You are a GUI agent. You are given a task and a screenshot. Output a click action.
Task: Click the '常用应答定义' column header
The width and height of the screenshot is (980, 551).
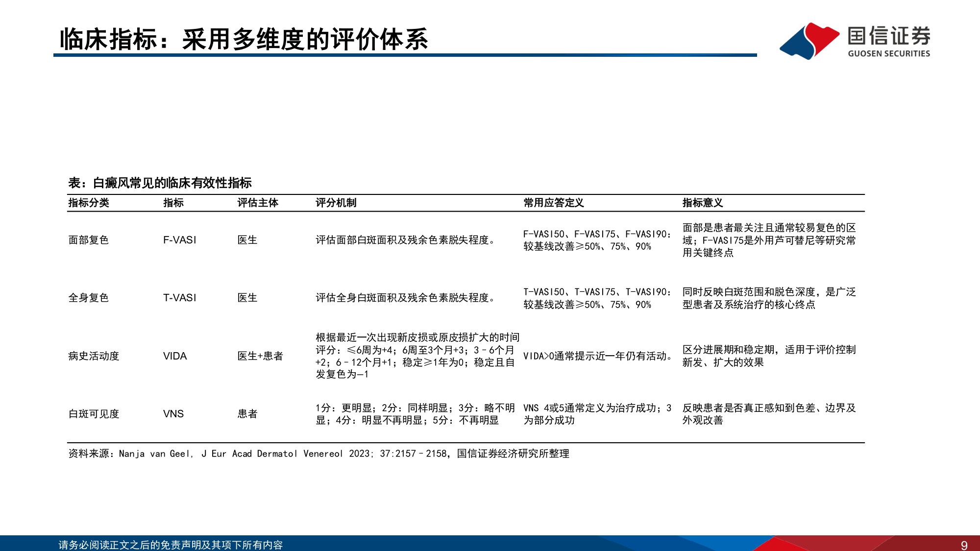[x=554, y=203]
